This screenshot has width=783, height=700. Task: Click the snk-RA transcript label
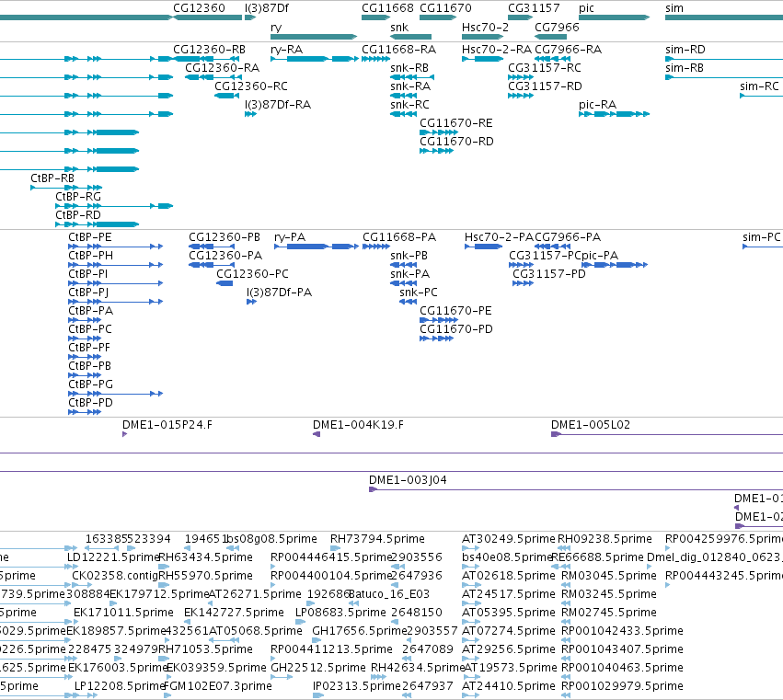410,86
